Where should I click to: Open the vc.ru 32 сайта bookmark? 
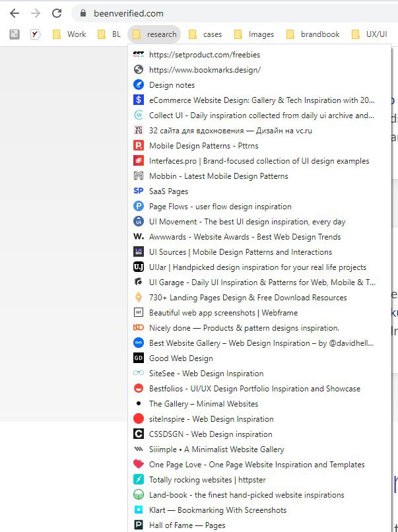pyautogui.click(x=259, y=131)
